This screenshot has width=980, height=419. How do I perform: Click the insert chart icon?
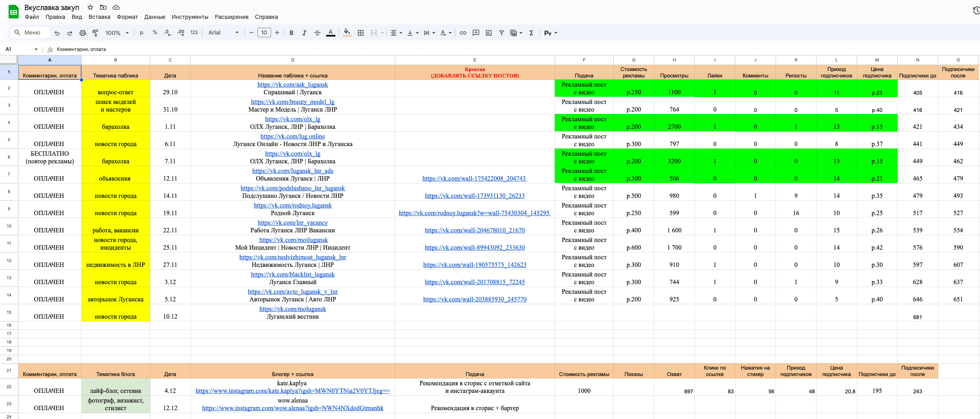tap(489, 33)
